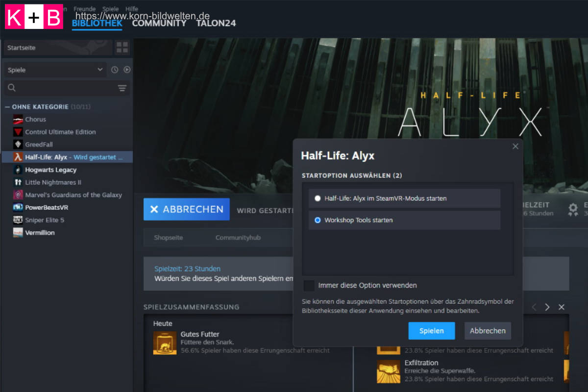Click the Vermillion game icon
588x392 pixels.
click(18, 233)
